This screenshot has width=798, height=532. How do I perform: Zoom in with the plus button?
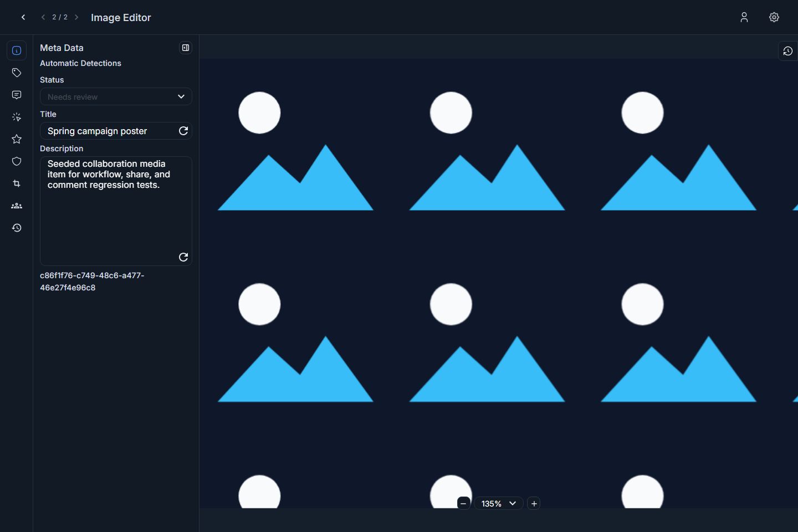(534, 503)
